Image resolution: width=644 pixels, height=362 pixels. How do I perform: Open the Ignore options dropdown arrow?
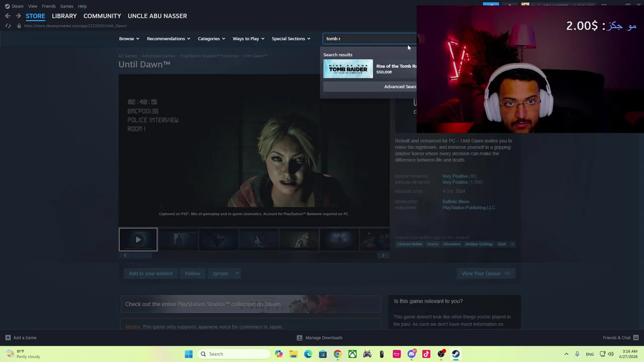click(237, 274)
